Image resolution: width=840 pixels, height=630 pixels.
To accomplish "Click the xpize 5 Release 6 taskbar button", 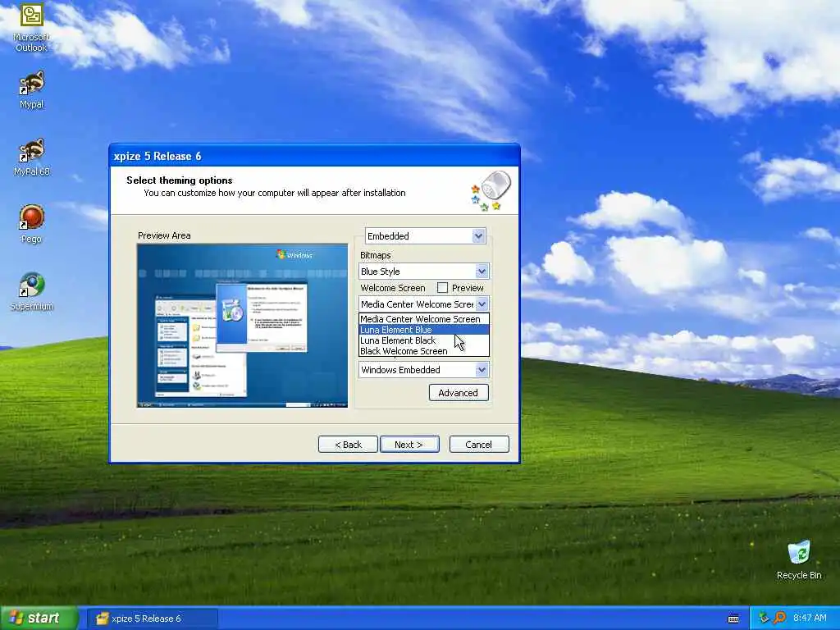I will click(x=152, y=619).
